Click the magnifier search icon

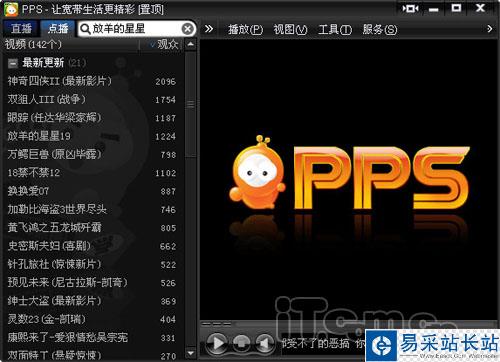pyautogui.click(x=85, y=29)
